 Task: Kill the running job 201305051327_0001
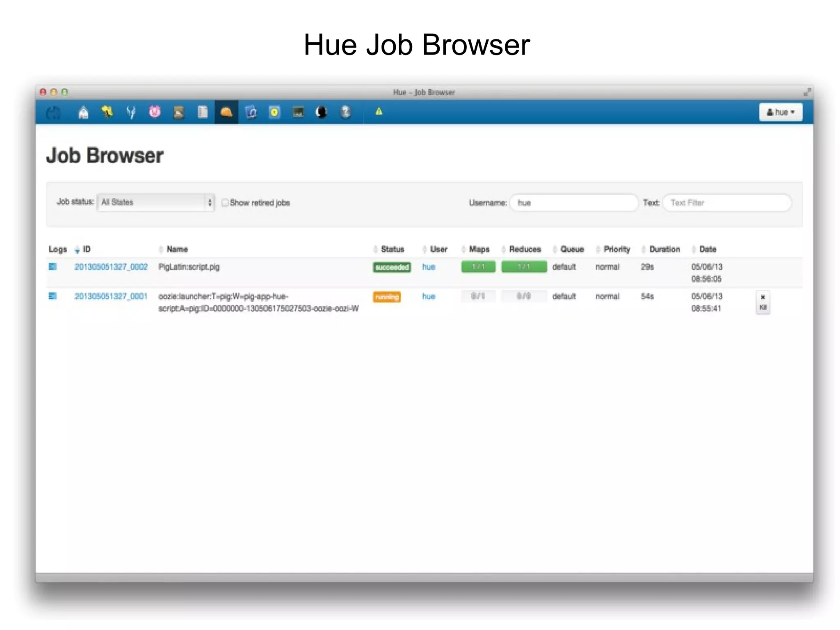[763, 302]
